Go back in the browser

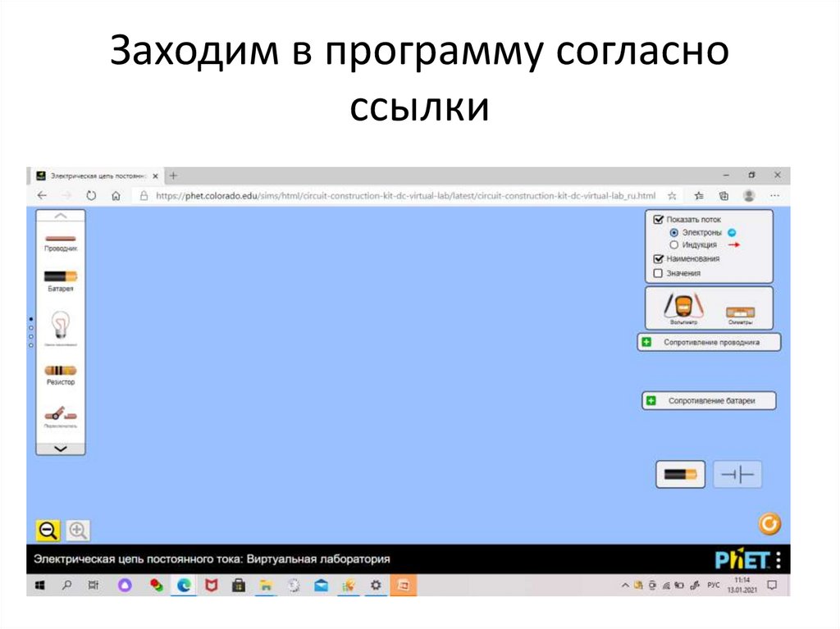click(43, 195)
